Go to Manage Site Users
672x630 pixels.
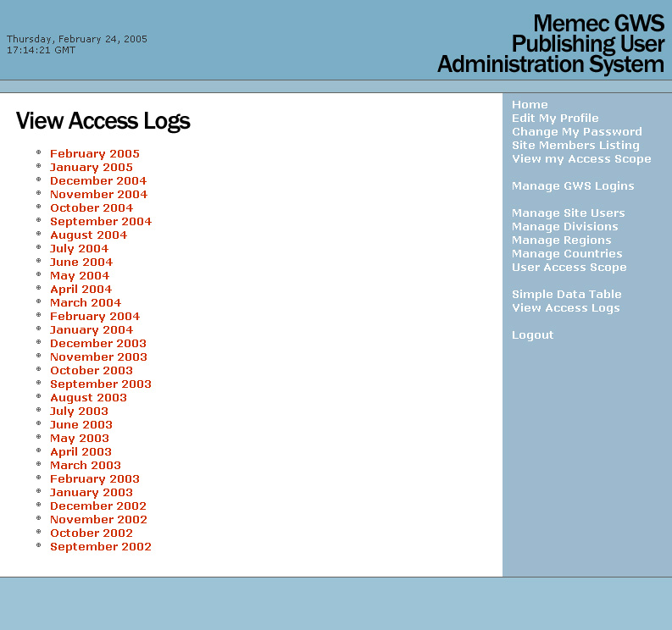pyautogui.click(x=569, y=213)
